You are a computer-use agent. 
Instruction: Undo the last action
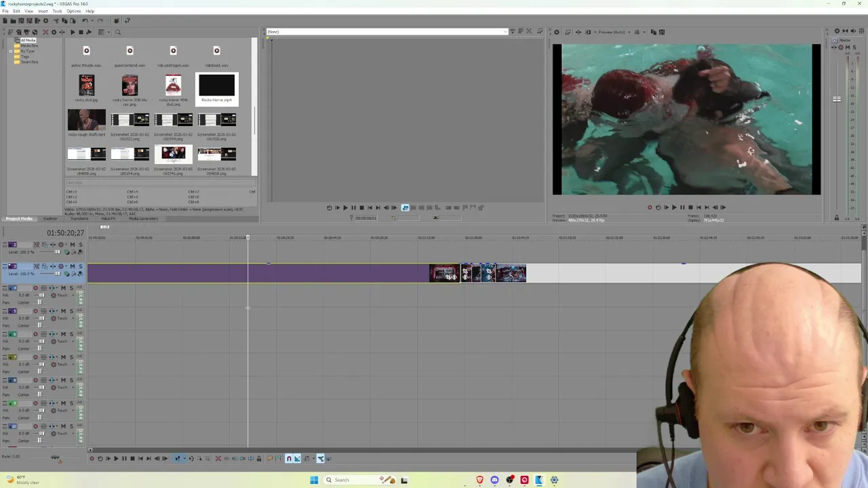point(85,21)
